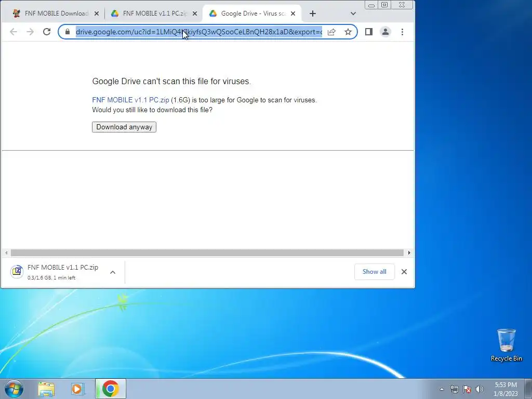Image resolution: width=532 pixels, height=399 pixels.
Task: Bookmark this tab with the star icon
Action: (348, 32)
